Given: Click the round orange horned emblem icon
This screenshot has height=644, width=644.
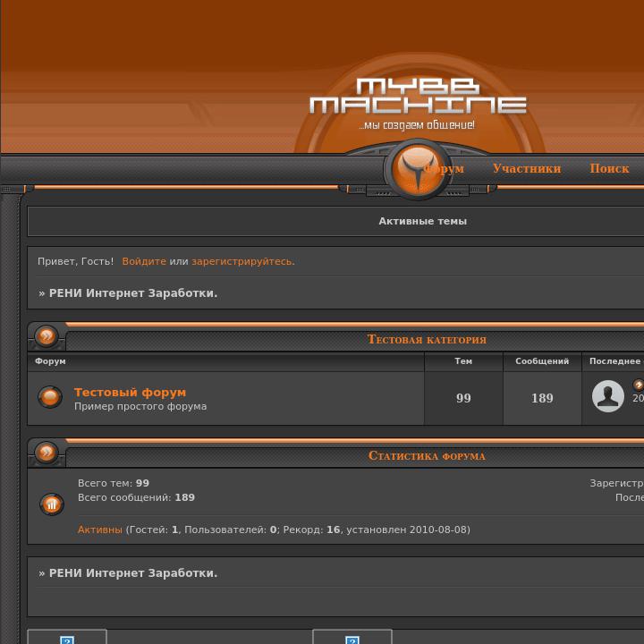Looking at the screenshot, I should click(x=418, y=169).
